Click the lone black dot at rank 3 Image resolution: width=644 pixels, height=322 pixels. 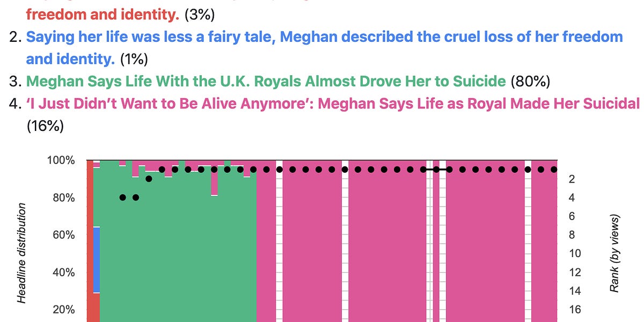(x=149, y=179)
